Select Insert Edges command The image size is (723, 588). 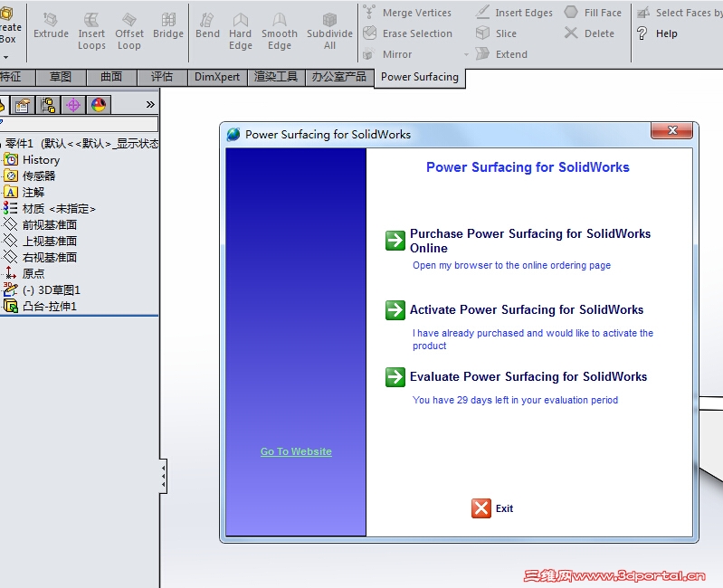coord(514,13)
